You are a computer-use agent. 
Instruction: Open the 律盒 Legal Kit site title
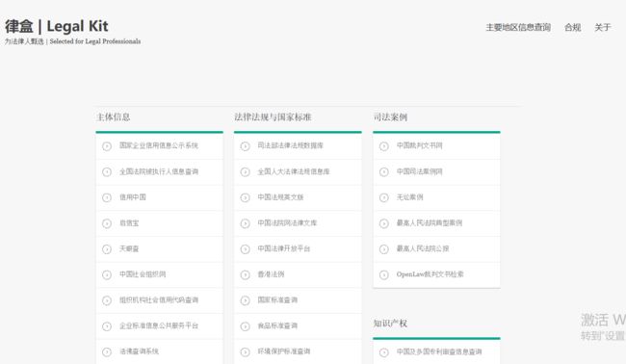(57, 26)
